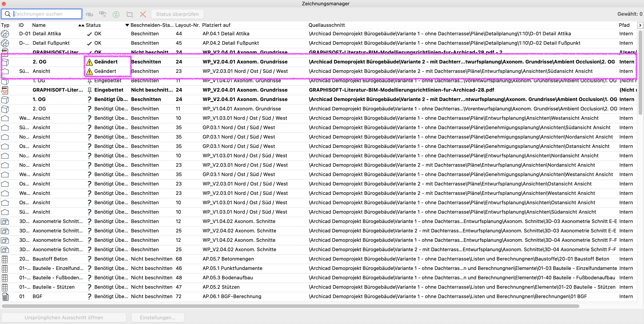Click the green update drawings icon
Image resolution: width=644 pixels, height=324 pixels.
tap(116, 14)
